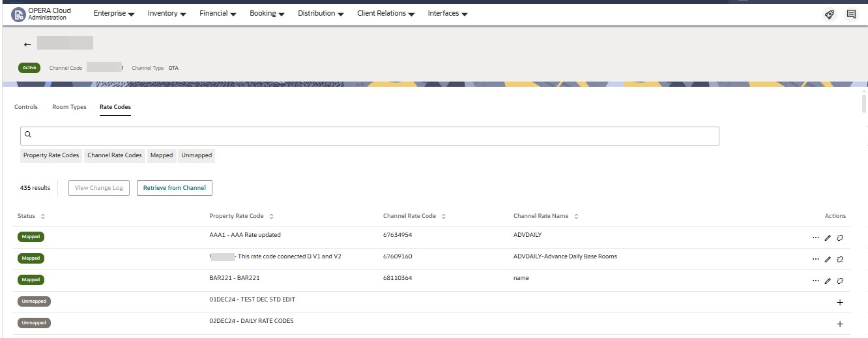Edit the BAR221 rate mapping
The height and width of the screenshot is (338, 868).
click(828, 281)
